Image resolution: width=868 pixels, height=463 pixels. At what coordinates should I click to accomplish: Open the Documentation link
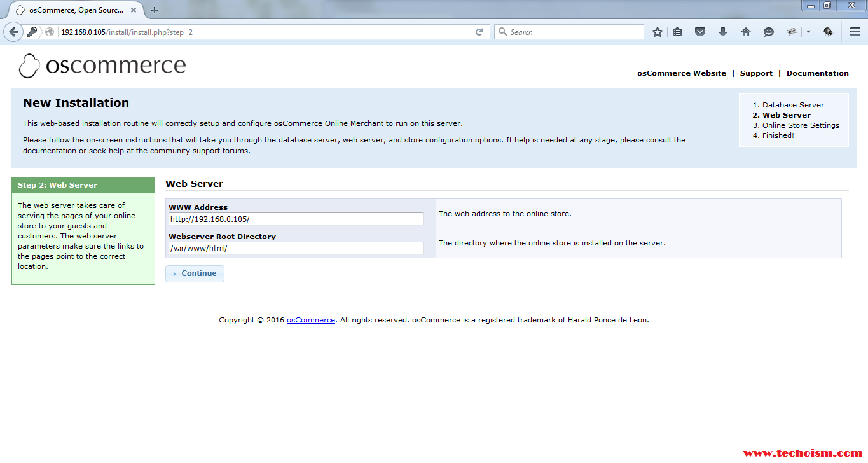[x=818, y=73]
